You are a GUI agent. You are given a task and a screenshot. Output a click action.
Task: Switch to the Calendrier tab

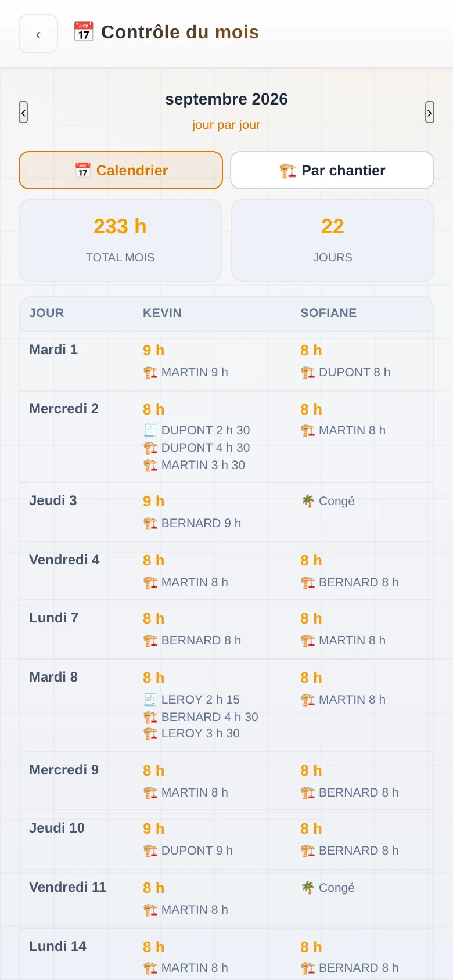pos(121,170)
